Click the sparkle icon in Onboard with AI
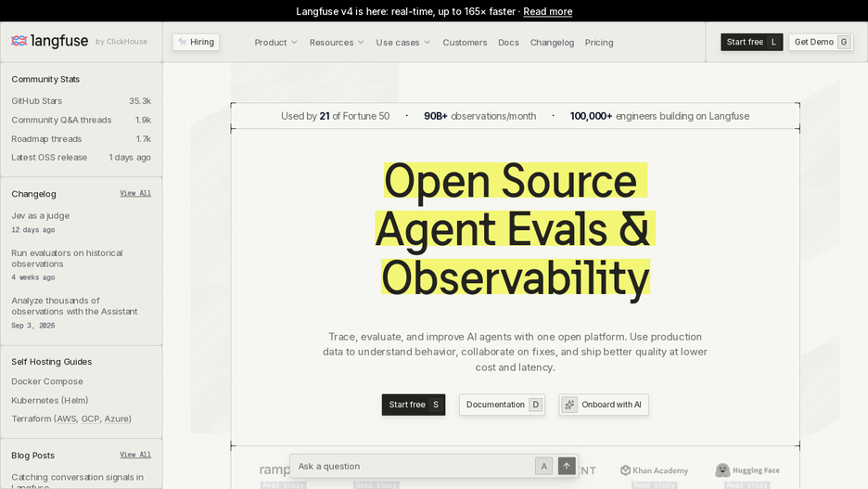Viewport: 868px width, 489px height. tap(569, 405)
